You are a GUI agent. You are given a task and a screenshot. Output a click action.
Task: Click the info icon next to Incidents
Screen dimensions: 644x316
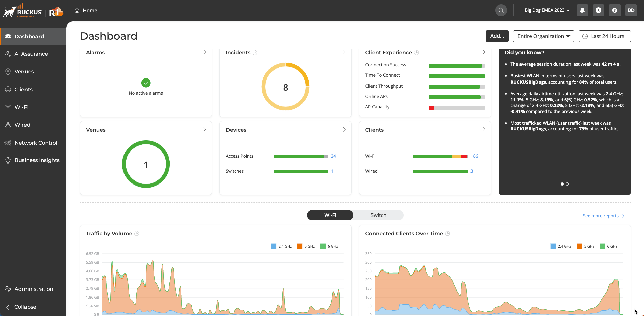[x=255, y=53]
